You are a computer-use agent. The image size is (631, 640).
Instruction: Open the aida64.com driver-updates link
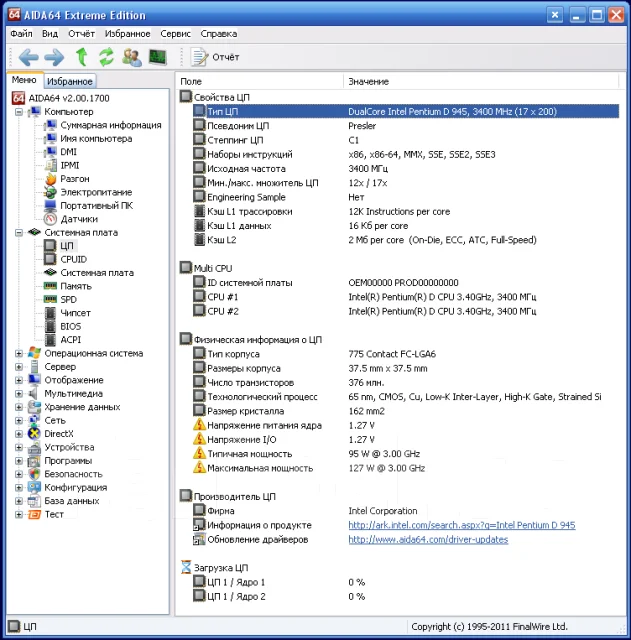coord(428,540)
